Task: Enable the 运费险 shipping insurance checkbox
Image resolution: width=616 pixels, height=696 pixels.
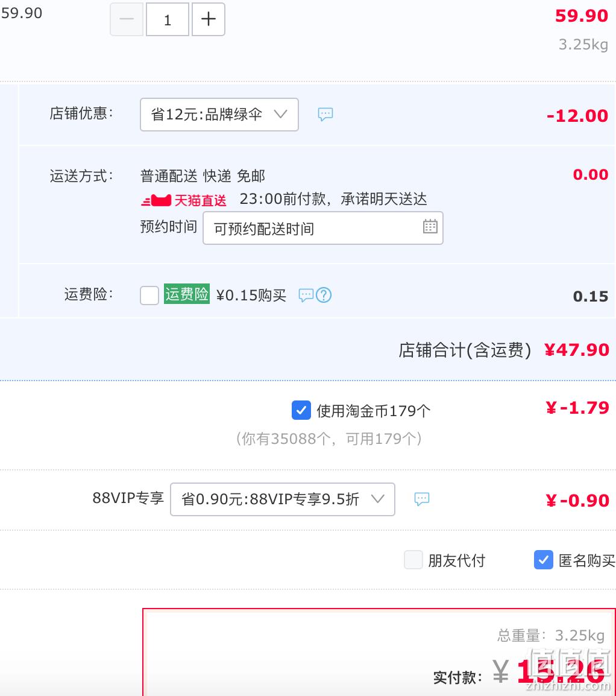Action: [149, 295]
